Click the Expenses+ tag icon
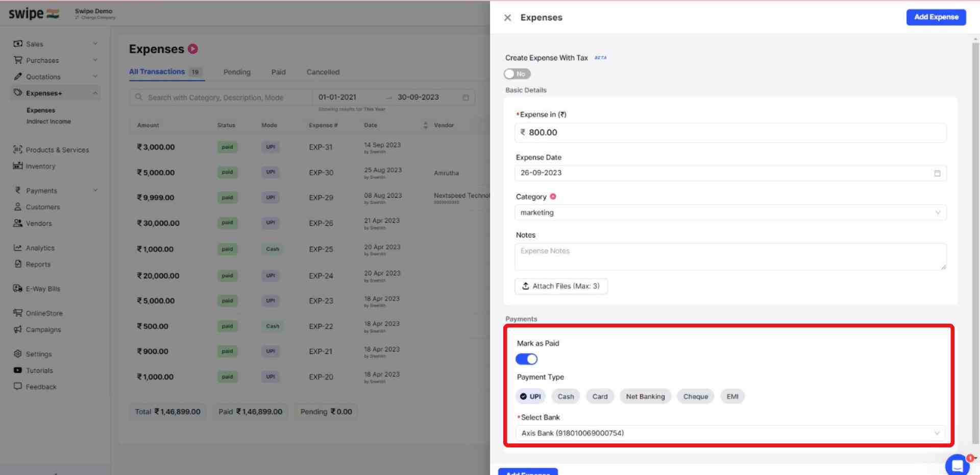 pyautogui.click(x=18, y=92)
